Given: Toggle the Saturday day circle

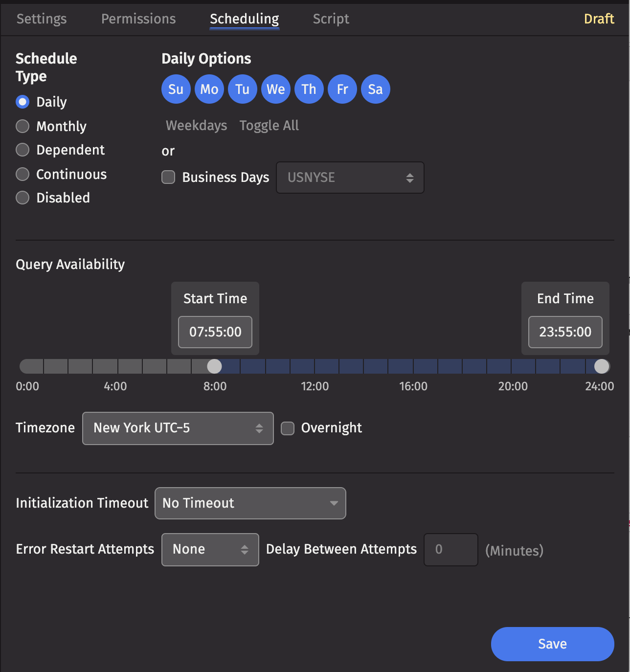Looking at the screenshot, I should (375, 89).
